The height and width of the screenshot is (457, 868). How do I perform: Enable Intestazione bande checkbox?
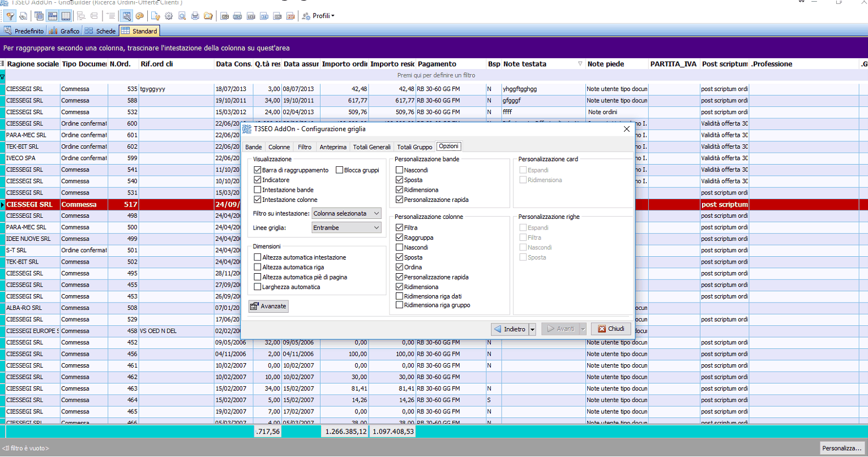(x=258, y=190)
